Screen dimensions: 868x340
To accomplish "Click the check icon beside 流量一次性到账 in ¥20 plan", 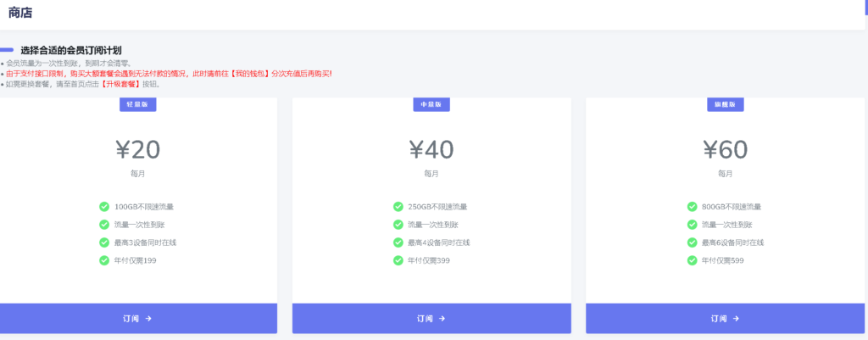I will click(104, 225).
